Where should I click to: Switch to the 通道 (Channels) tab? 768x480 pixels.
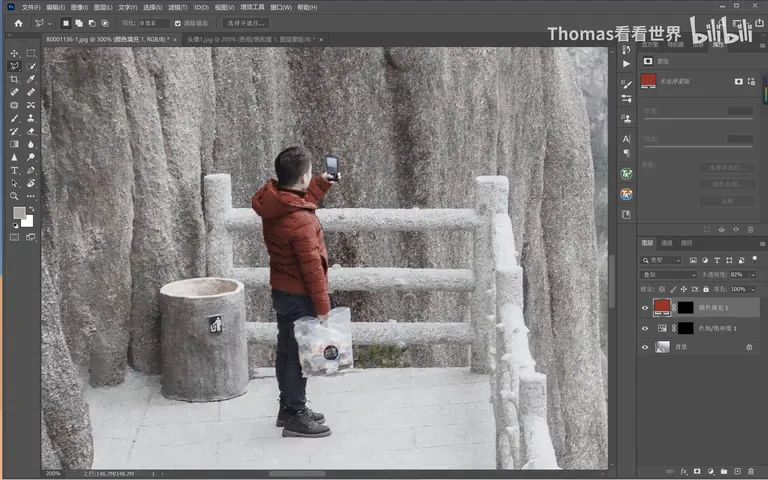pyautogui.click(x=667, y=243)
